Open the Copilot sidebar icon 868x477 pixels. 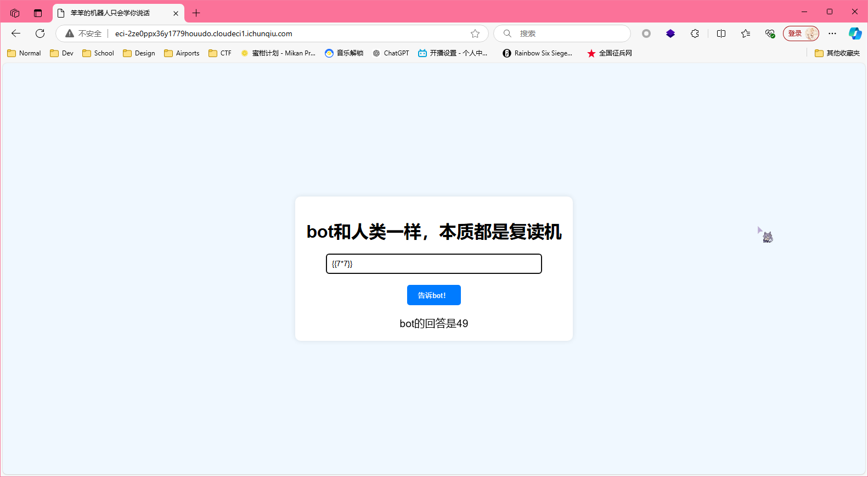pyautogui.click(x=855, y=33)
